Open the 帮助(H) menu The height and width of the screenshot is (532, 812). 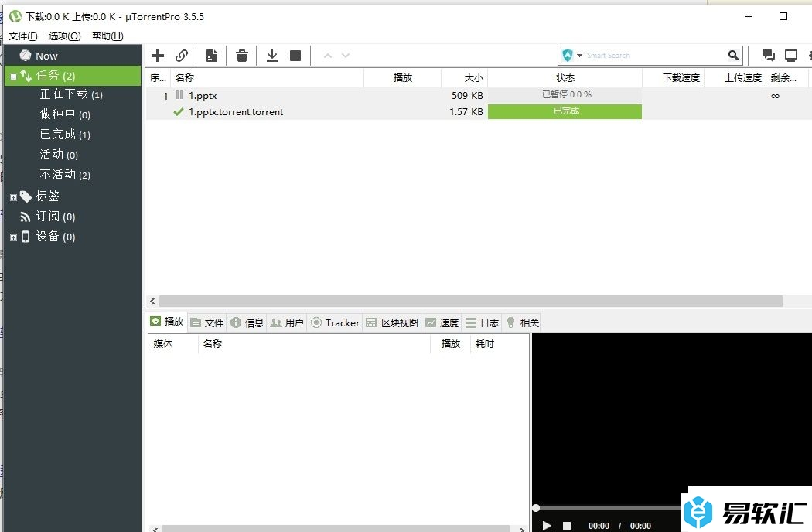coord(107,36)
